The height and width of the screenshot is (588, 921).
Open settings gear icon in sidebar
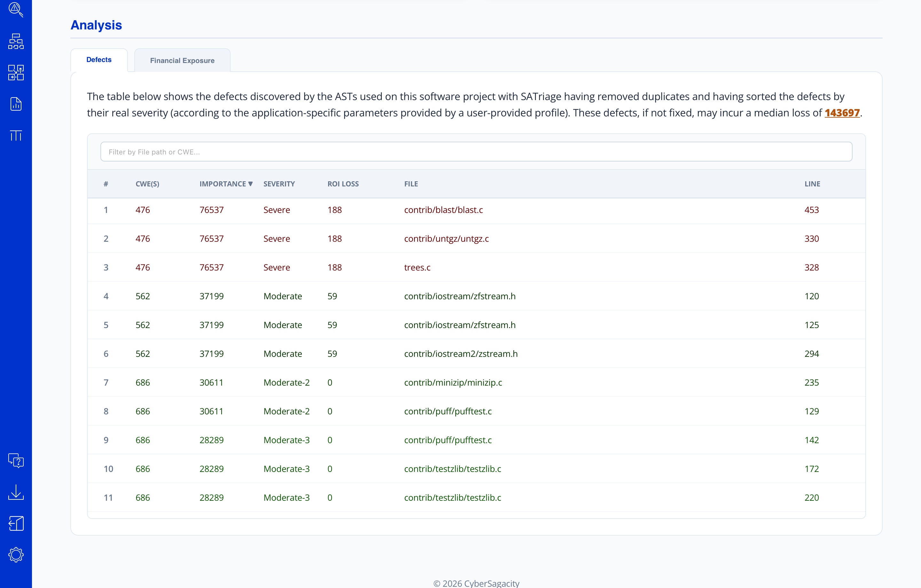[16, 555]
